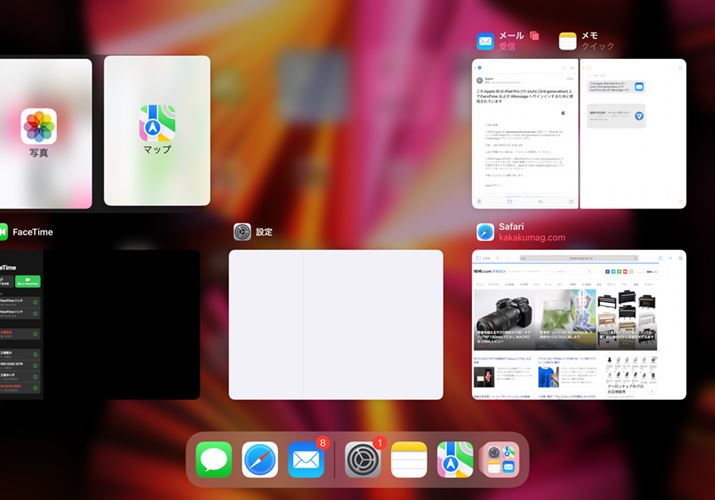The width and height of the screenshot is (715, 500).
Task: Select the blank 設定 app preview card
Action: tap(336, 324)
